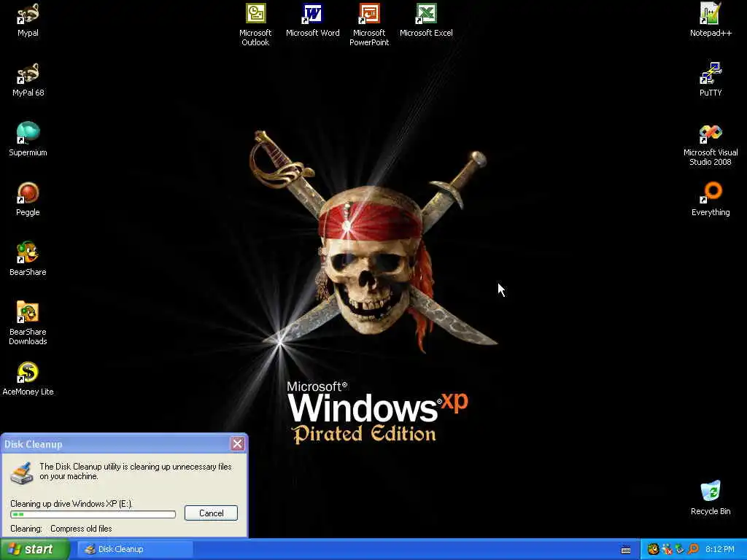Open the Start menu

[35, 550]
